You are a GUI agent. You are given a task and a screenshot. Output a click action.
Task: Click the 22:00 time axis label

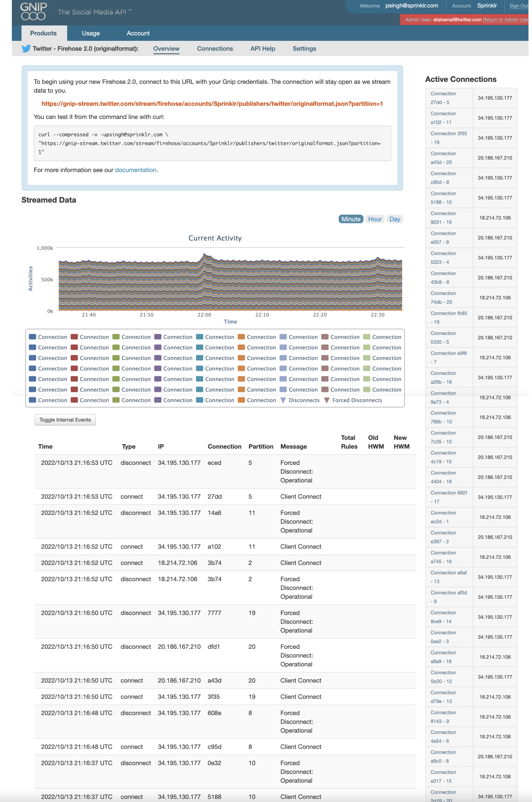point(205,315)
